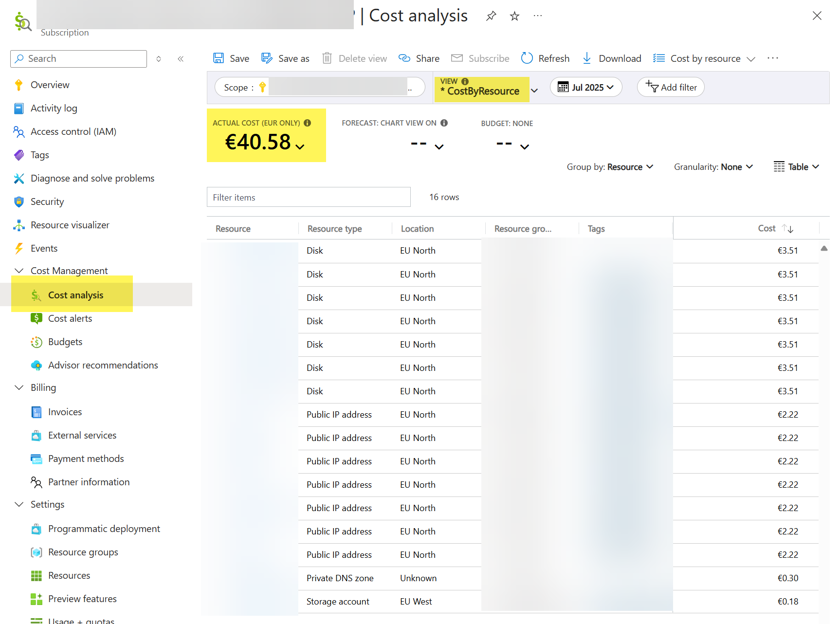Change the Table chart type dropdown

[797, 167]
